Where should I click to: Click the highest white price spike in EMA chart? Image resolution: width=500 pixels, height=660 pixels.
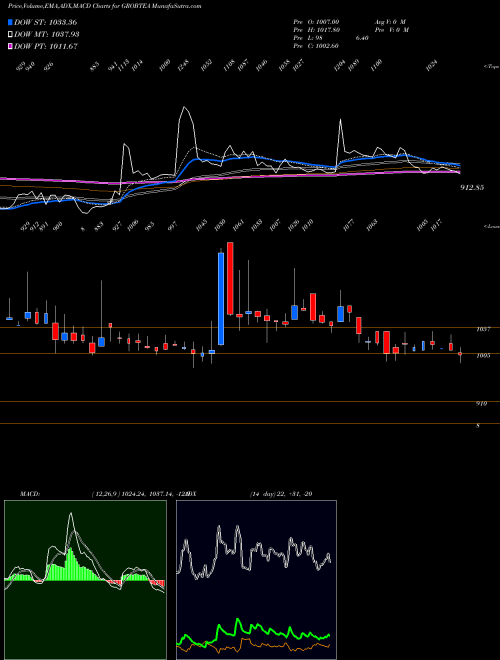coord(184,109)
